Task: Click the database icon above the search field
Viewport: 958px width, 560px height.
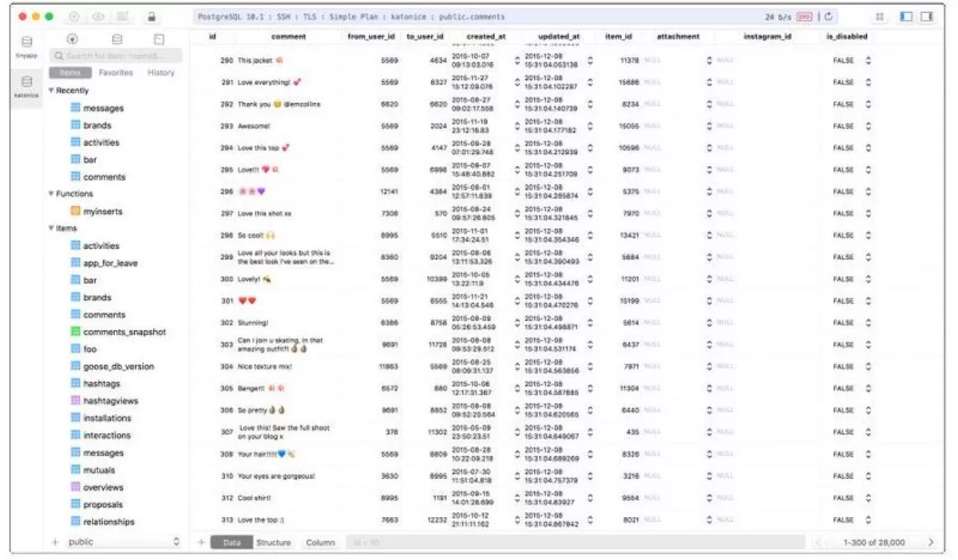Action: pos(117,38)
